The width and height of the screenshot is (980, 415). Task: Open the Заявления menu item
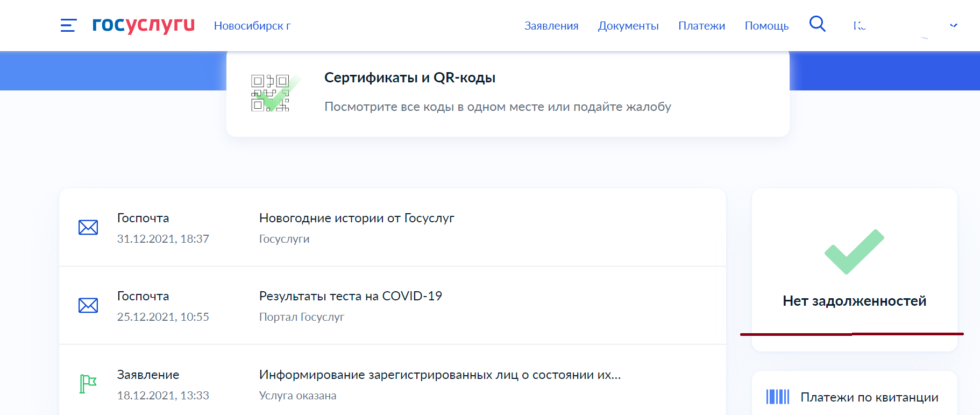point(551,26)
